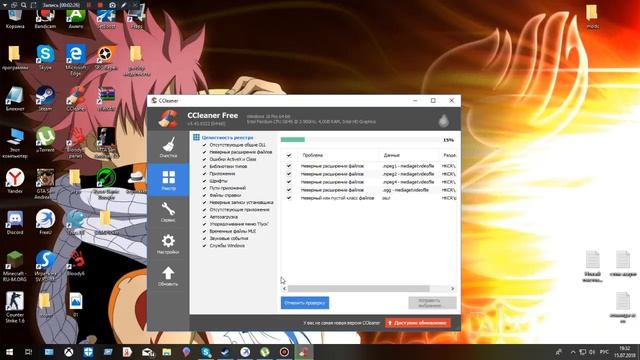The width and height of the screenshot is (640, 360).
Task: Uncheck the .mpeg1 - mediagetvideofile result row
Action: 289,166
